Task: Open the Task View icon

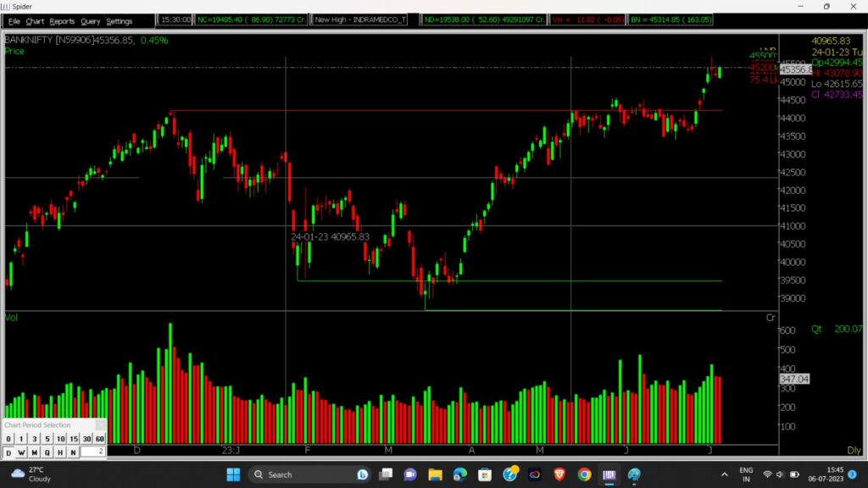Action: coord(386,474)
